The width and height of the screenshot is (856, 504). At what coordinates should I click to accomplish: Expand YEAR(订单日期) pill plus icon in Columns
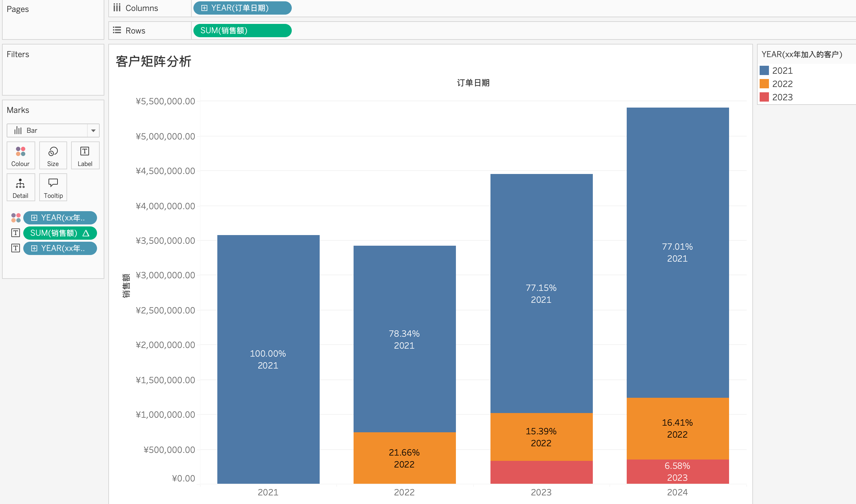click(204, 8)
